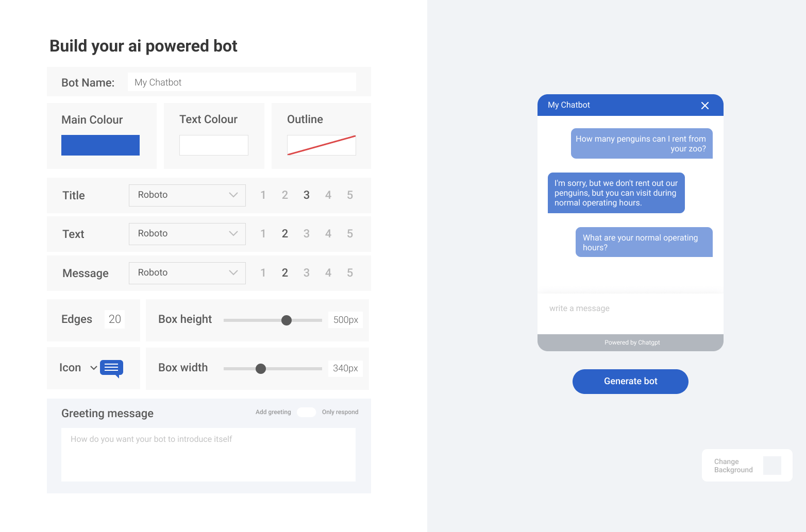Close the My Chatbot preview window
The width and height of the screenshot is (806, 532).
(x=705, y=106)
